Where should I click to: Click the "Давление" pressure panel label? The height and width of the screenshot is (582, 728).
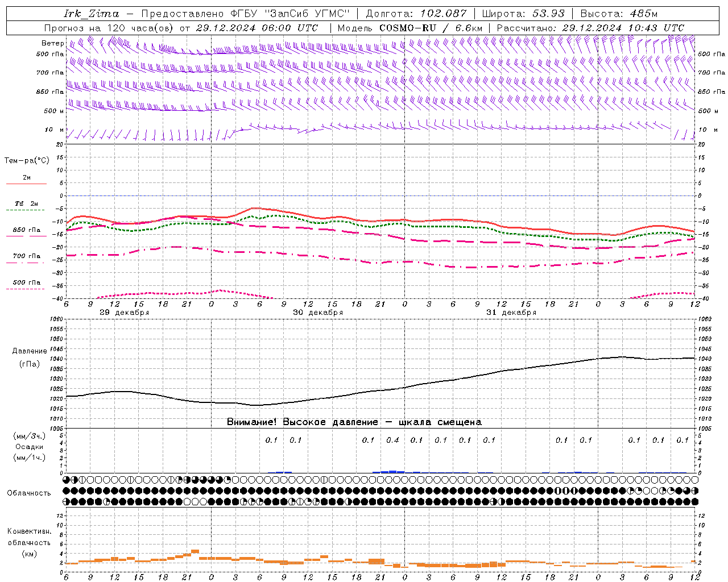pyautogui.click(x=30, y=351)
